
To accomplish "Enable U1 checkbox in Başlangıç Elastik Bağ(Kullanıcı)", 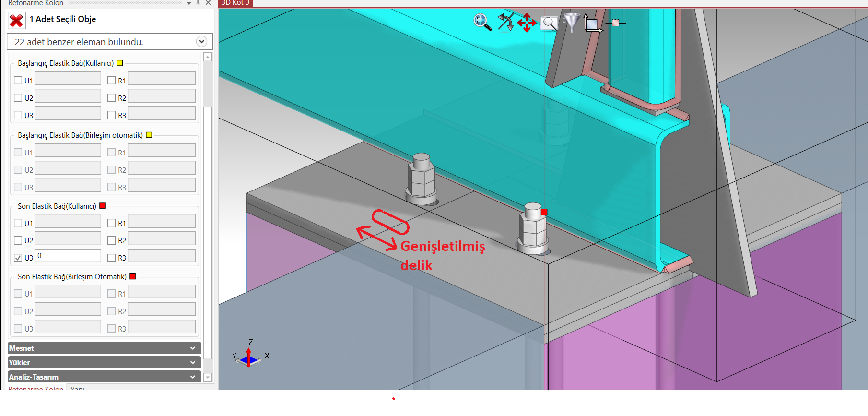I will 18,81.
